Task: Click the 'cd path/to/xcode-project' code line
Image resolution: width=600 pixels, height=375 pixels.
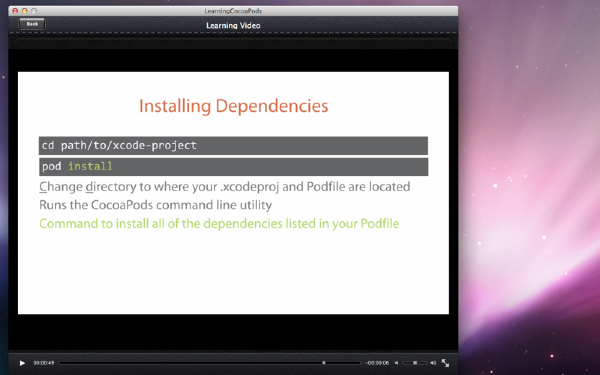Action: pyautogui.click(x=233, y=146)
